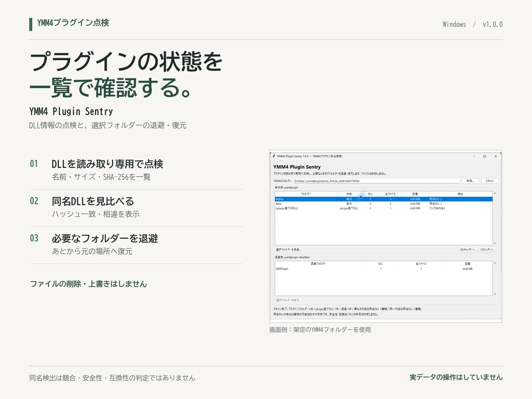Click the slide heading 必要なフォルダーを退避
The height and width of the screenshot is (399, 532).
[105, 238]
